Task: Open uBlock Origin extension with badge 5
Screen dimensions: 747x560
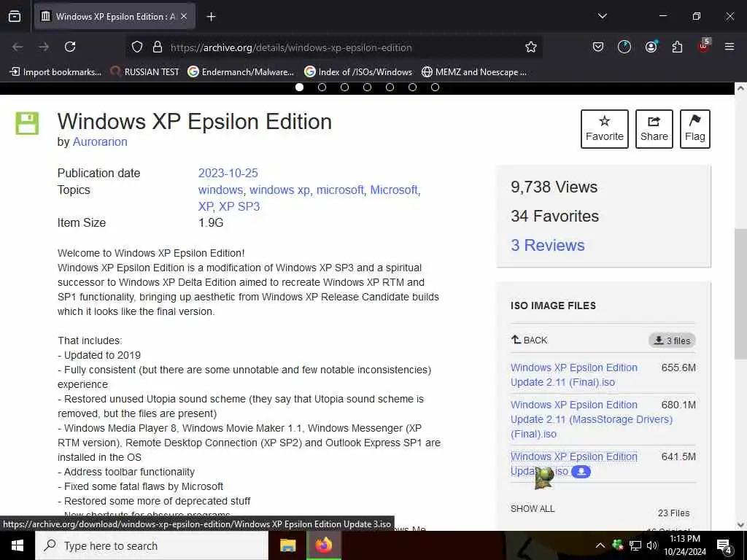Action: pos(704,46)
